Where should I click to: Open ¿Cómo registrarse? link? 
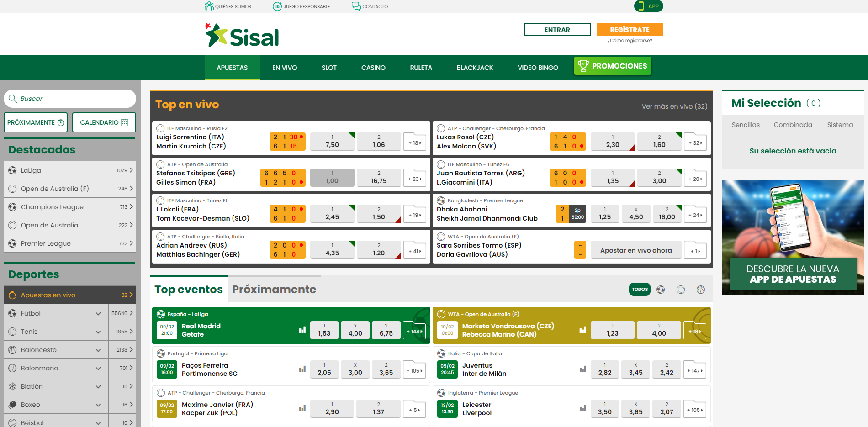click(630, 41)
